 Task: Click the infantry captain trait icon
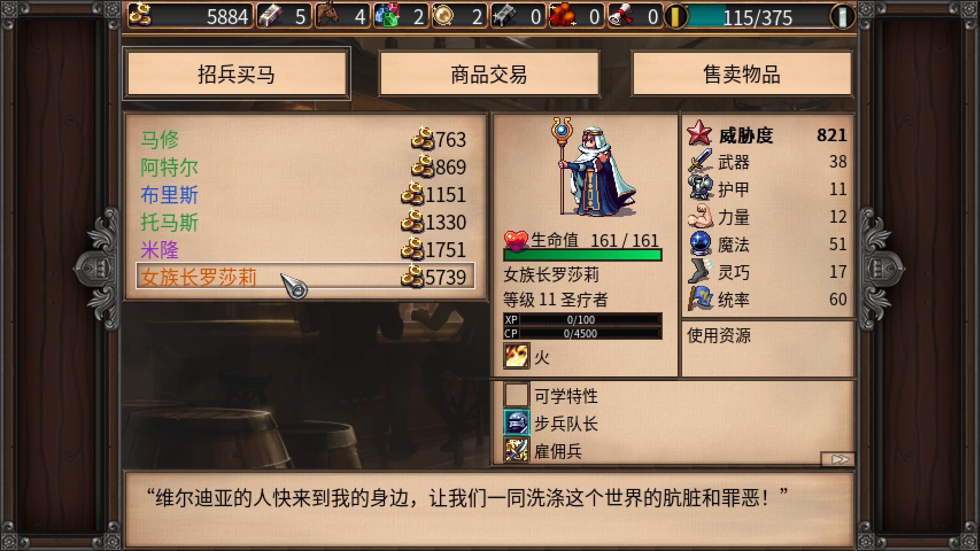(x=516, y=422)
